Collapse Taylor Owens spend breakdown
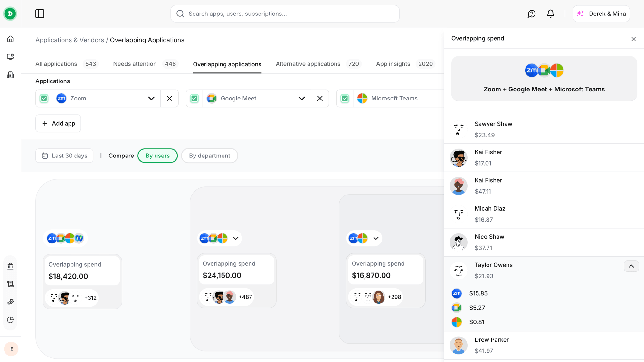The image size is (644, 362). 631,266
